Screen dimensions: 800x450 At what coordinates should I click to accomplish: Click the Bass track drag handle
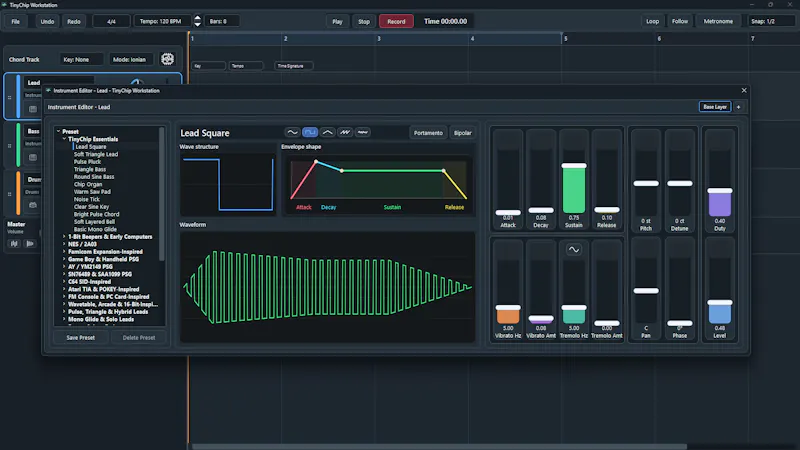9,145
